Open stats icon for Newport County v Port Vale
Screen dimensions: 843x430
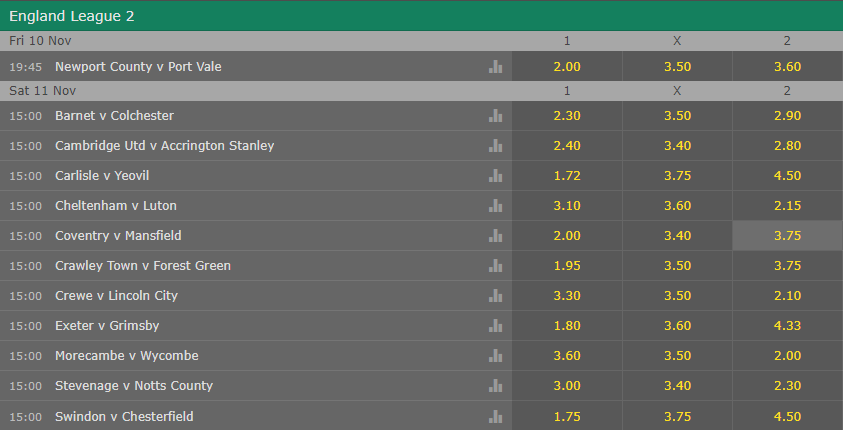(x=495, y=67)
